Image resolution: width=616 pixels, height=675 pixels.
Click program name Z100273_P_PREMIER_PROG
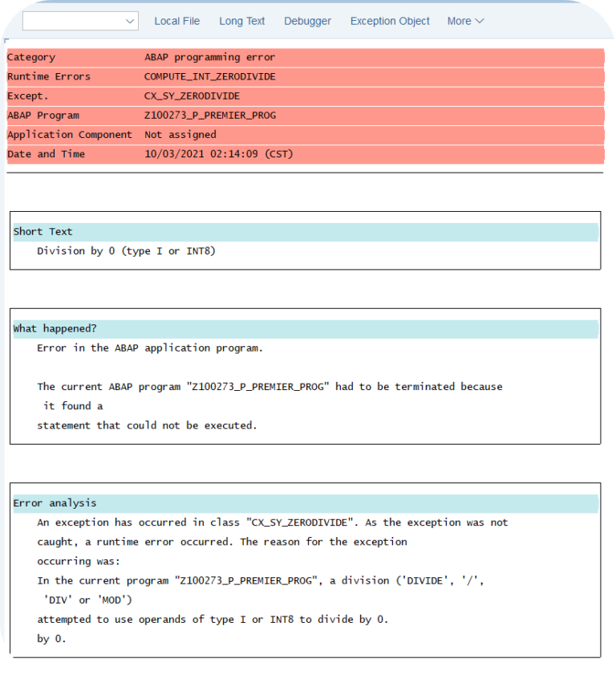[210, 115]
